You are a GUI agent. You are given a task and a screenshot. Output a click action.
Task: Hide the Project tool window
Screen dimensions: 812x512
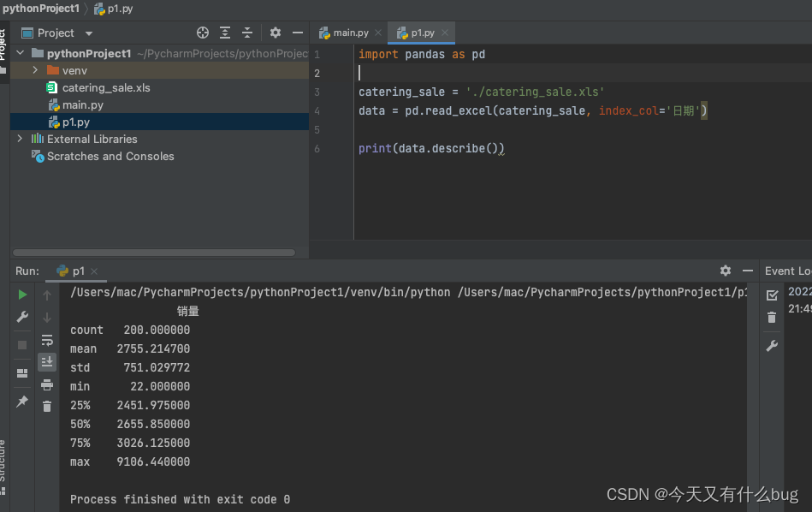[x=296, y=32]
